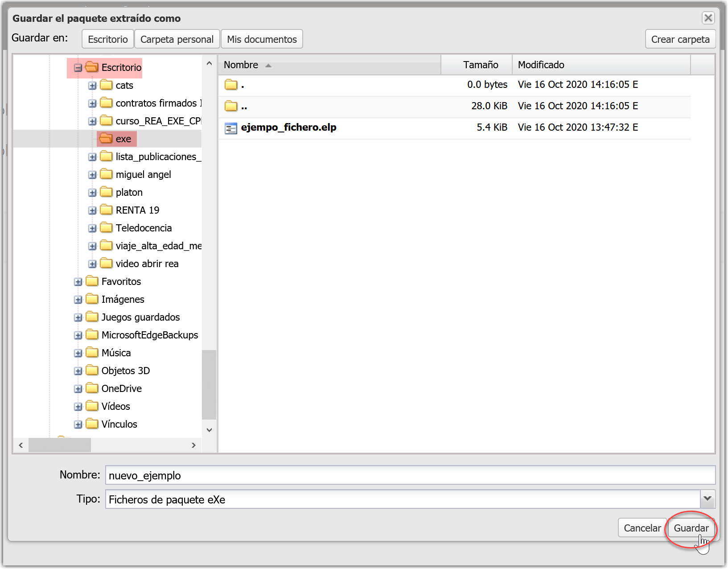The width and height of the screenshot is (728, 569).
Task: Select the Imágenes folder icon
Action: click(x=92, y=299)
